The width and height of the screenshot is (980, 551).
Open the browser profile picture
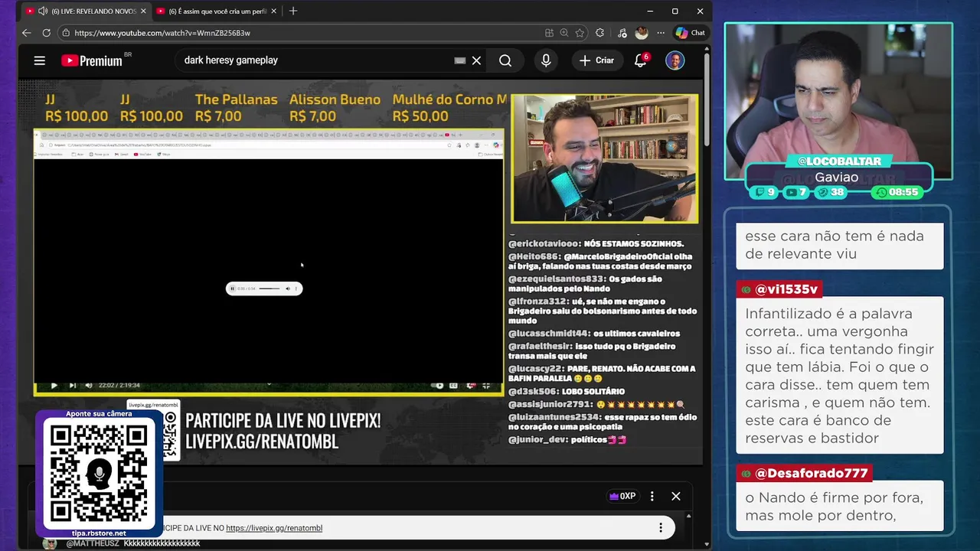[642, 33]
